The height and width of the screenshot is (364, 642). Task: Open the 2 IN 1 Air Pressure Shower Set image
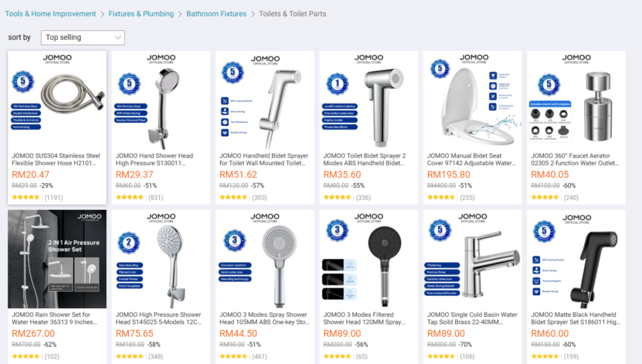point(57,259)
